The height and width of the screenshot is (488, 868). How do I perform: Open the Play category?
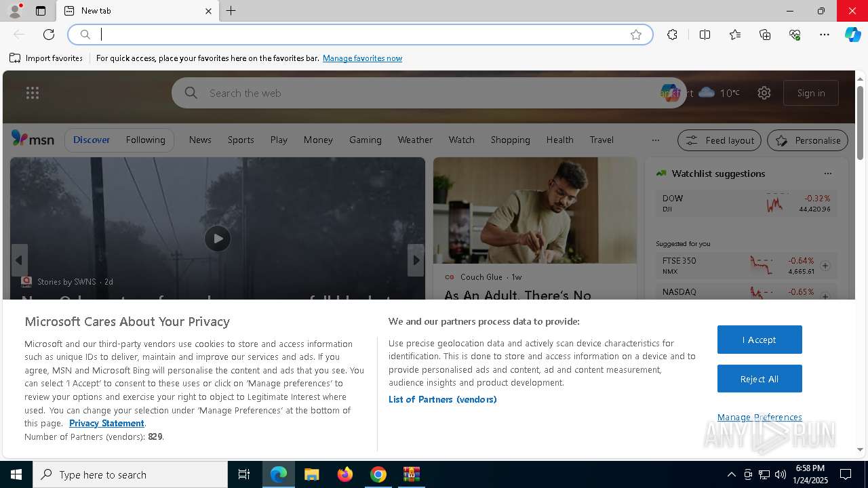tap(279, 140)
